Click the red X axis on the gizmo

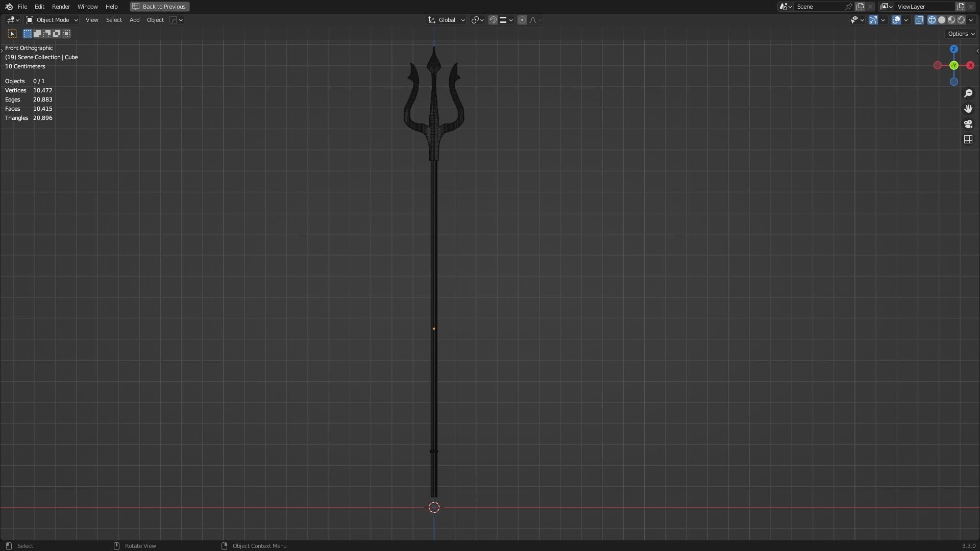pos(970,65)
